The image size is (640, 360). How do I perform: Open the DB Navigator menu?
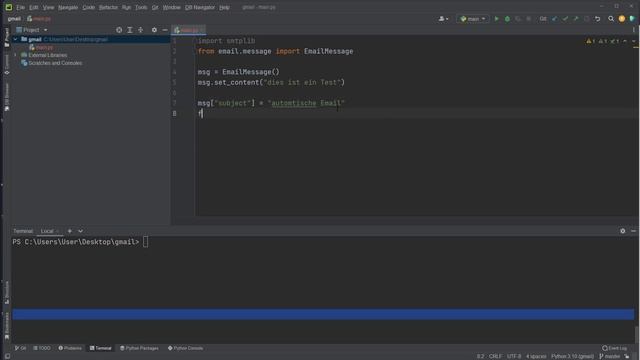tap(200, 7)
